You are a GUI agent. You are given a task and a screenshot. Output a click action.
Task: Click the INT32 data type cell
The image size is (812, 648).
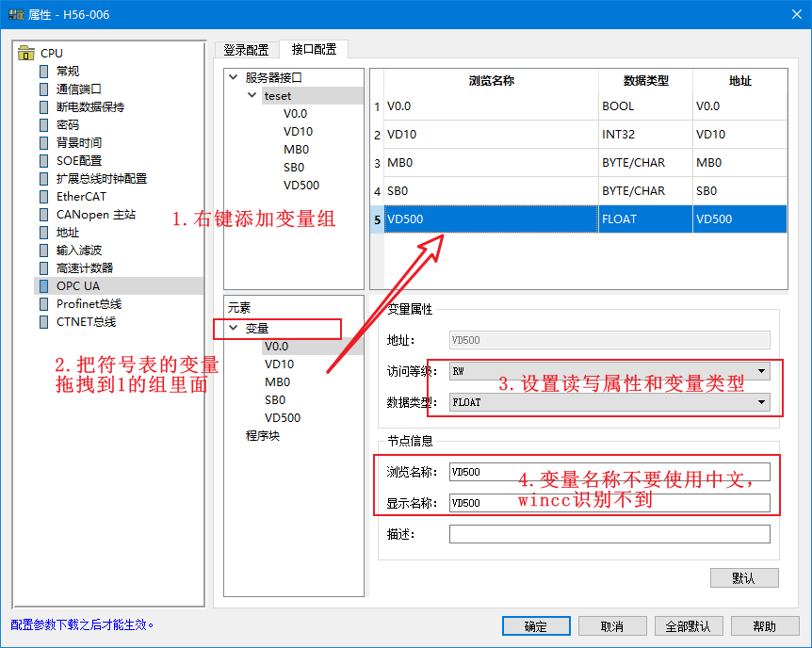645,134
